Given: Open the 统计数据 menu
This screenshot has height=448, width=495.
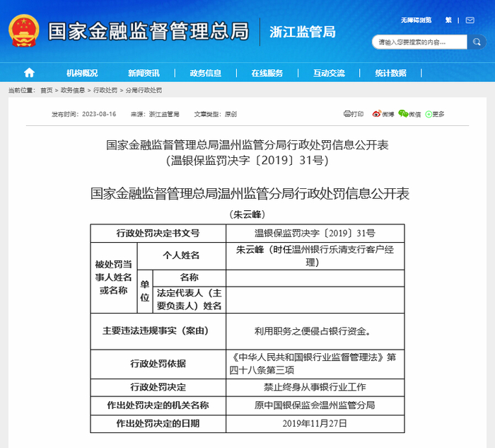Looking at the screenshot, I should coord(390,73).
